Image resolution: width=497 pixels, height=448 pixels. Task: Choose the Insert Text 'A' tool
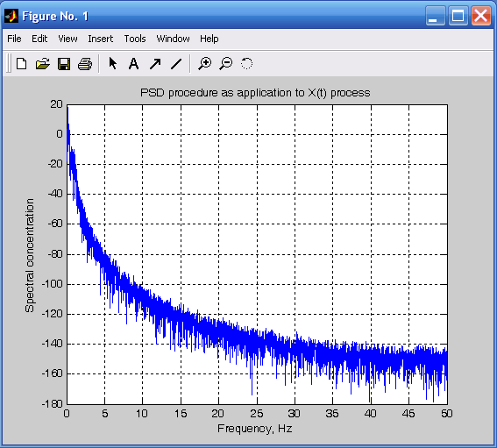[x=133, y=64]
